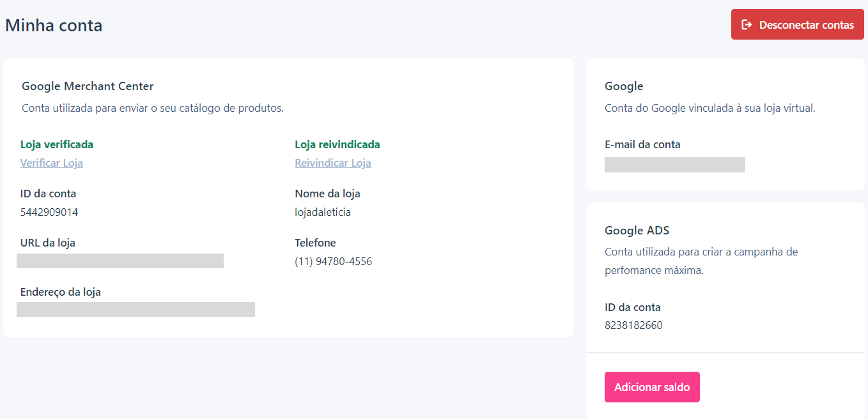Click the Loja reivindicada status text
The height and width of the screenshot is (419, 868).
point(337,144)
